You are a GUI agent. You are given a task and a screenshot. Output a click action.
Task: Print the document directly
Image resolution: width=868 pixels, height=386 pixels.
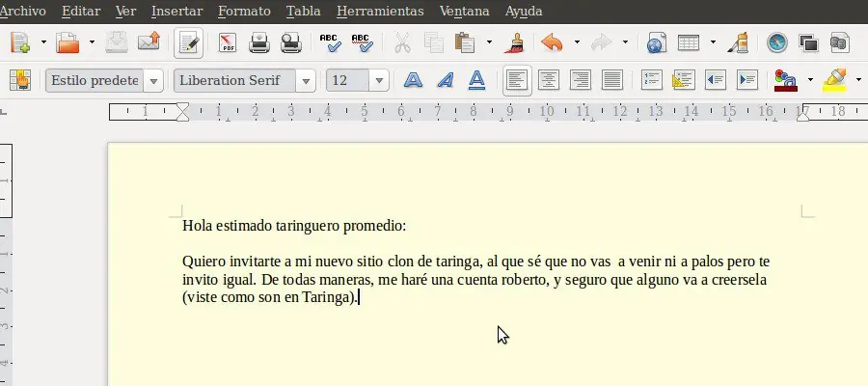pos(259,42)
